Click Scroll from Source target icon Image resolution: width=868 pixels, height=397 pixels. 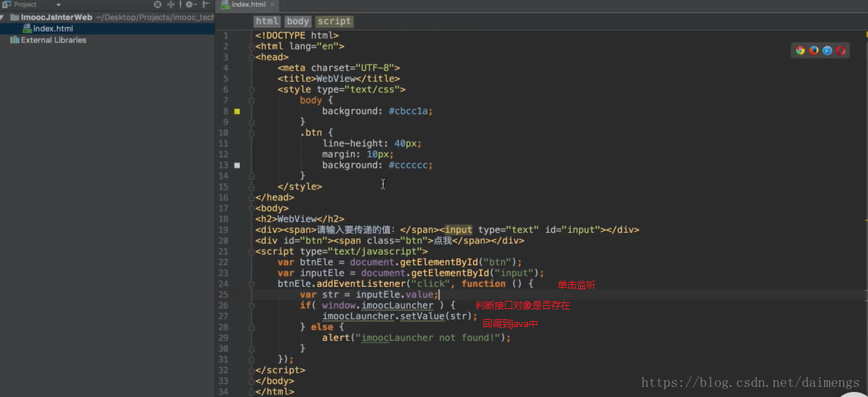coord(157,4)
